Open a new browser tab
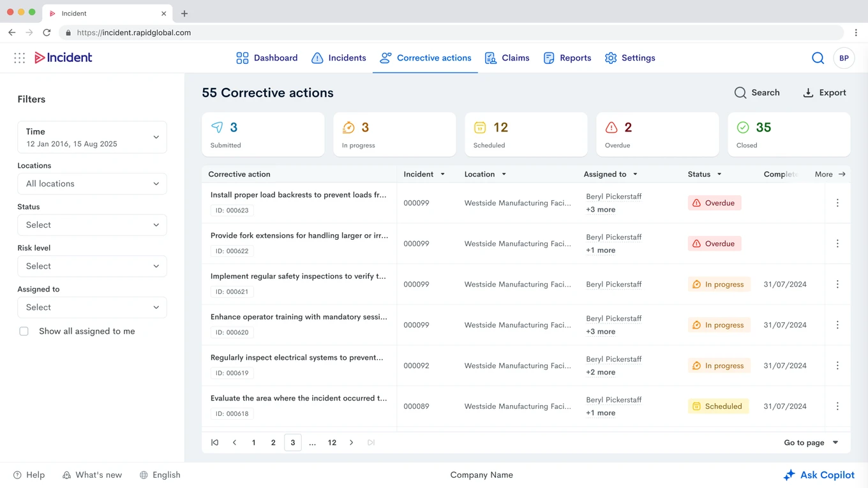Viewport: 868px width, 488px height. tap(184, 13)
